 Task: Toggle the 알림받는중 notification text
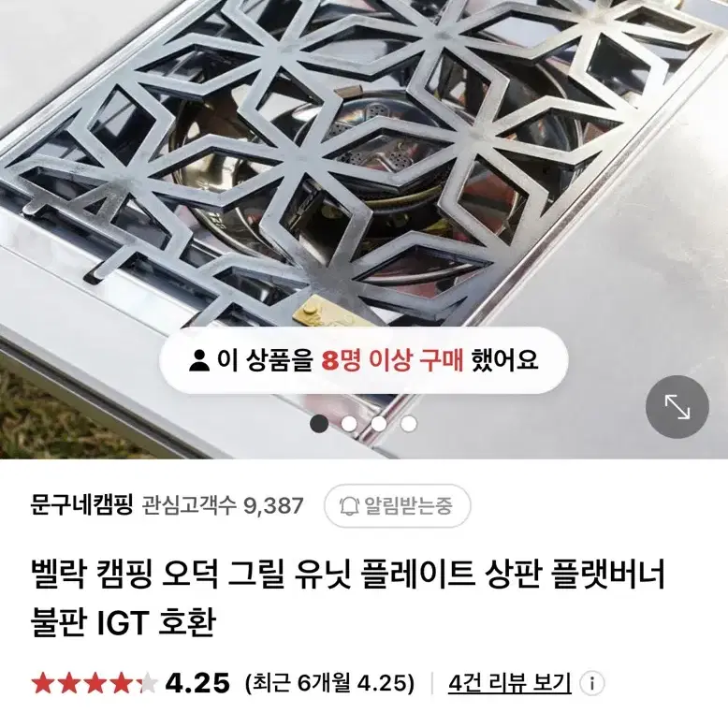click(x=408, y=505)
